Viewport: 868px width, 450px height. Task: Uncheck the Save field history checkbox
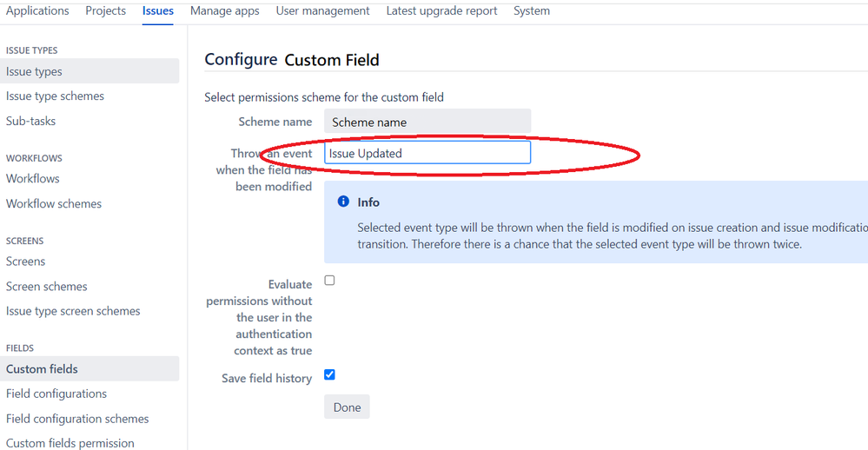click(x=329, y=374)
